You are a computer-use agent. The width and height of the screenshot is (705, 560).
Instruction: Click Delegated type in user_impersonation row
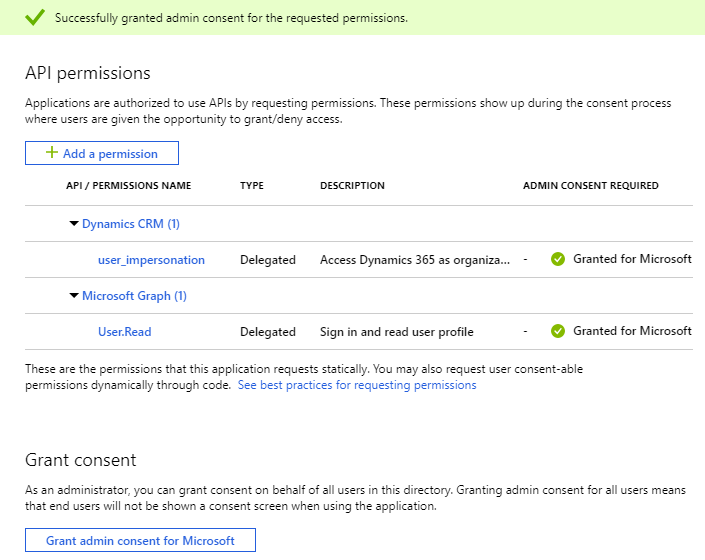coord(268,260)
